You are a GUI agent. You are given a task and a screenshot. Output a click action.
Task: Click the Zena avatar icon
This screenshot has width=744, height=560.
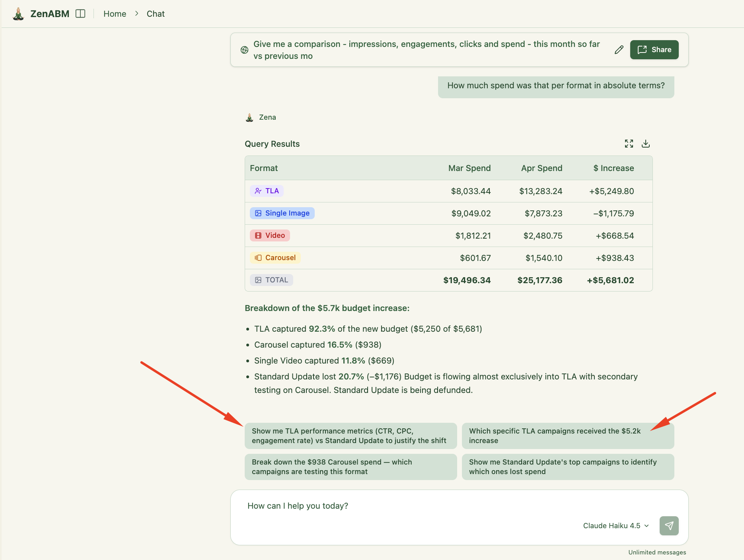pos(249,117)
